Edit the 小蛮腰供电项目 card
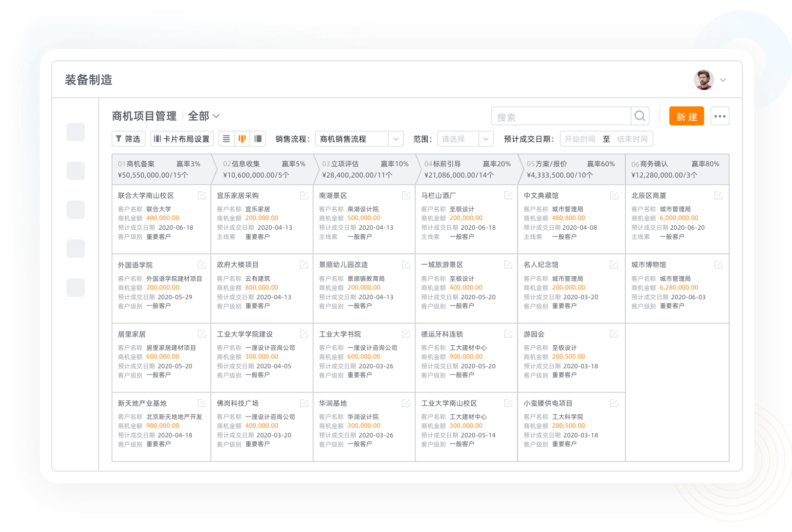 (x=614, y=403)
